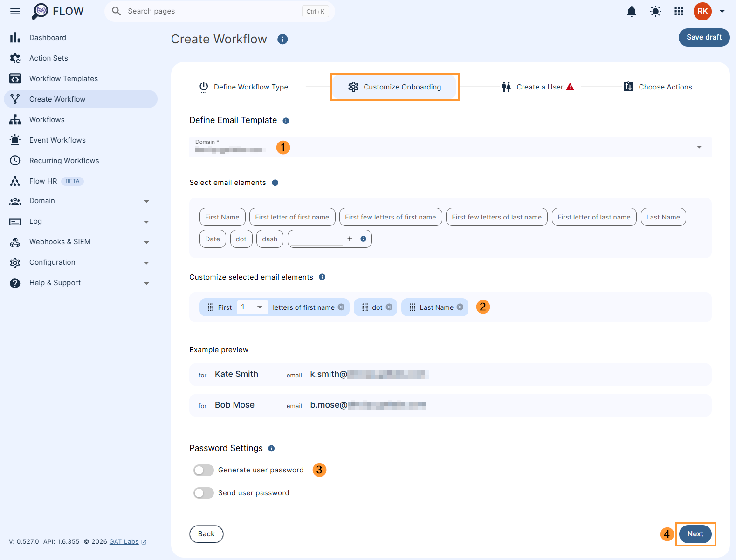Focus the Search pages field
Screen dimensions: 736x560
(x=220, y=11)
